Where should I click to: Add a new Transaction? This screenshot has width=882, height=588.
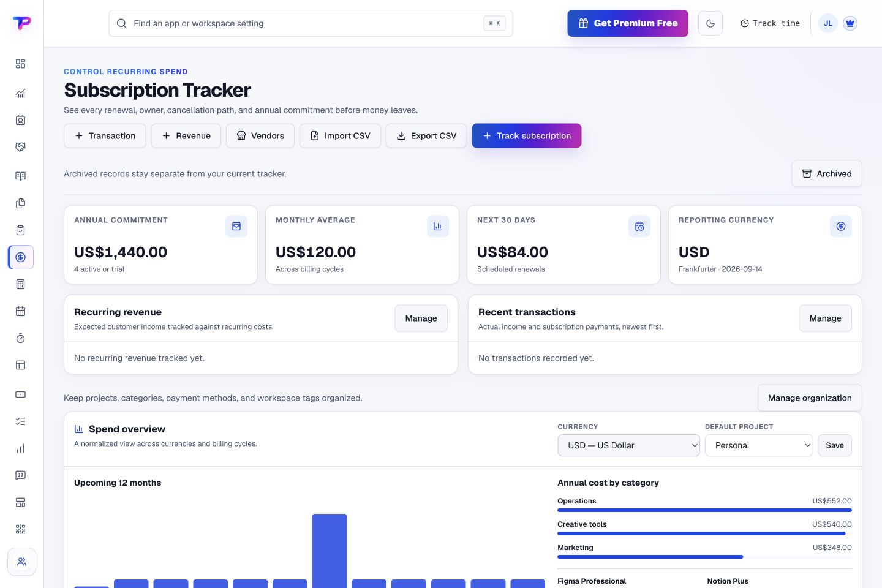pos(105,136)
